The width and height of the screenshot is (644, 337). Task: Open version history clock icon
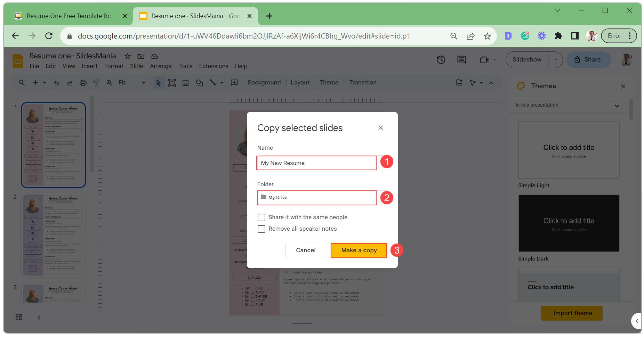coord(441,60)
